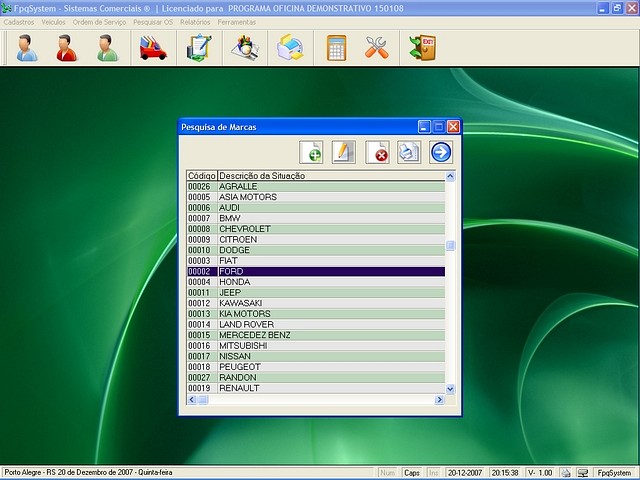Open the Relatórios menu
Screen dimensions: 640x480
195,22
